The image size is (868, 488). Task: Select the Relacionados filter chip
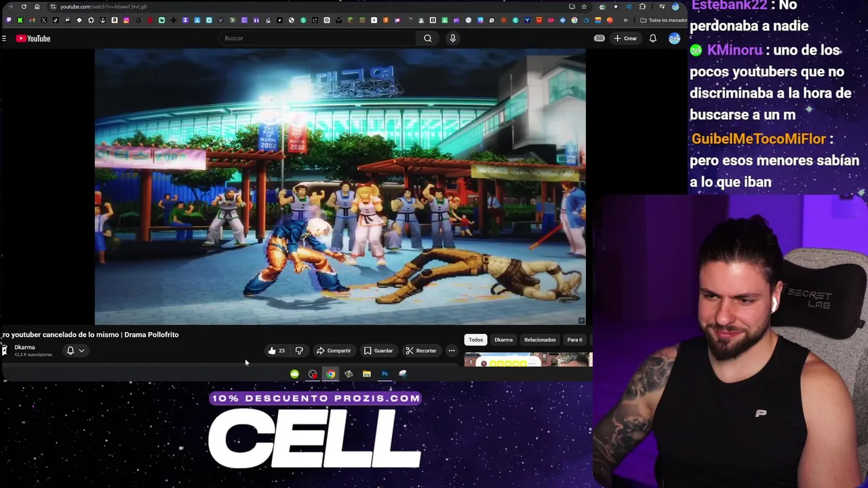point(540,340)
